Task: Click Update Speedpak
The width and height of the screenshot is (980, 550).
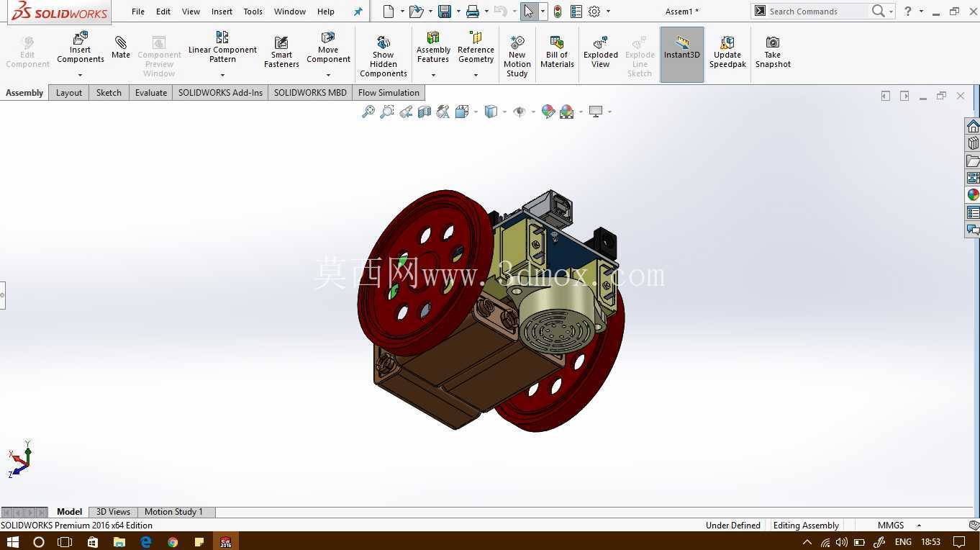Action: [x=727, y=52]
